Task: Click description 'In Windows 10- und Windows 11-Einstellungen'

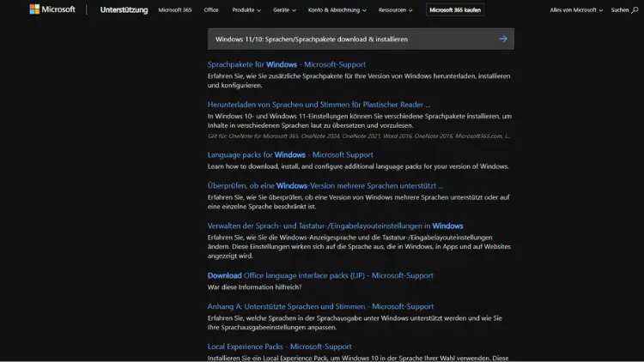Action: [x=360, y=121]
